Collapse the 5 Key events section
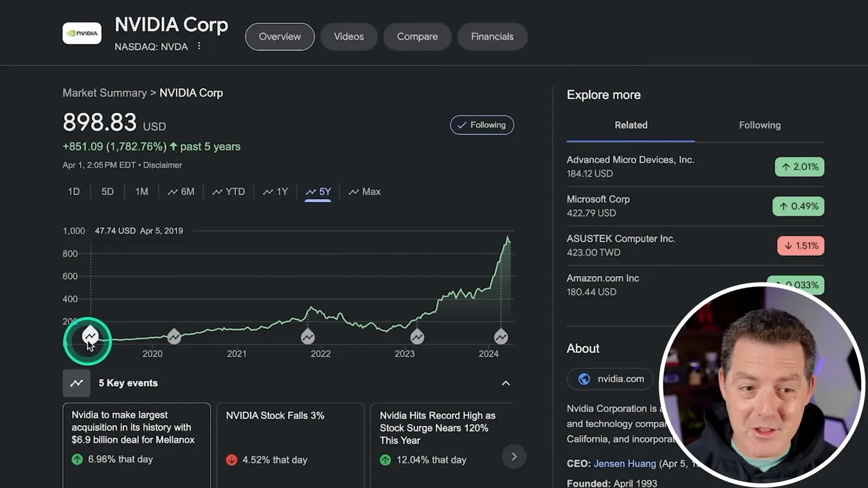Viewport: 868px width, 488px height. [506, 383]
